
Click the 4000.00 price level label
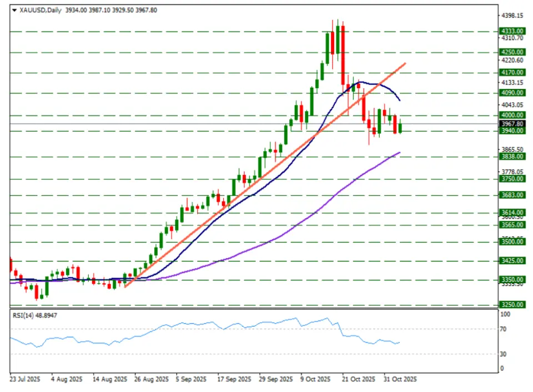[513, 115]
